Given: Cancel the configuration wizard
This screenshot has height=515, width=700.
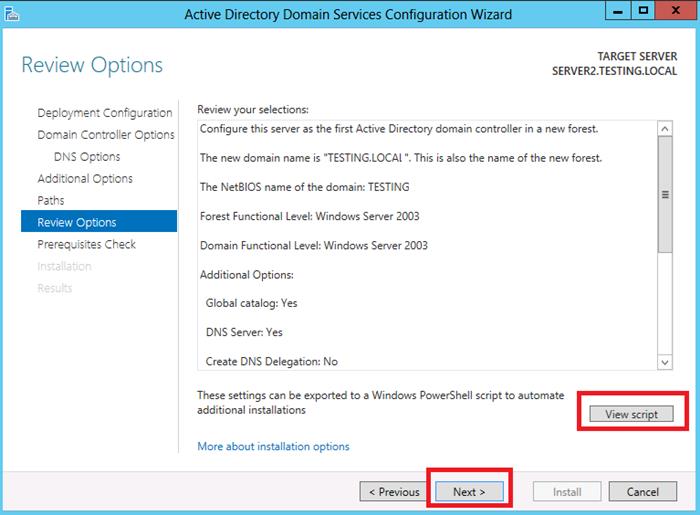Looking at the screenshot, I should pos(642,492).
